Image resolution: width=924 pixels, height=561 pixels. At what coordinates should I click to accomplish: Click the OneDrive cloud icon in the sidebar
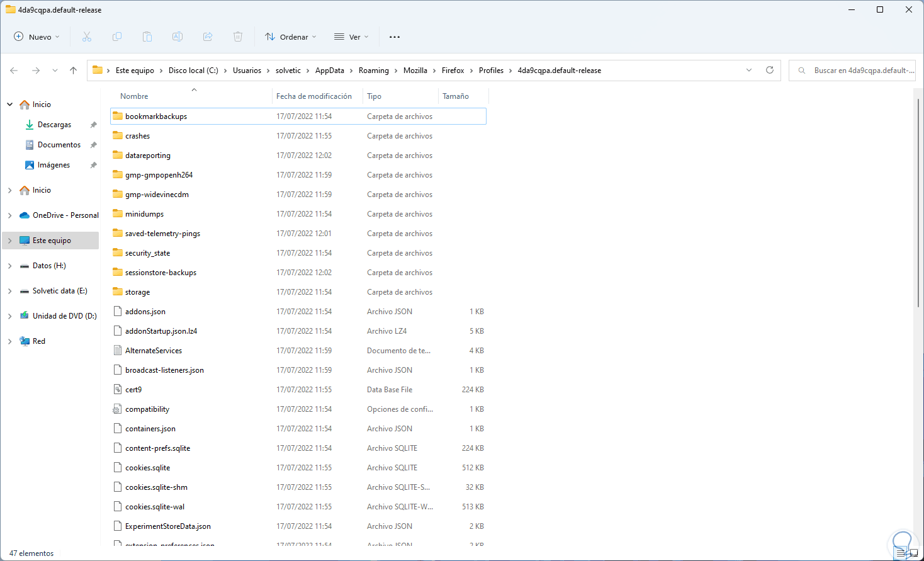point(25,215)
